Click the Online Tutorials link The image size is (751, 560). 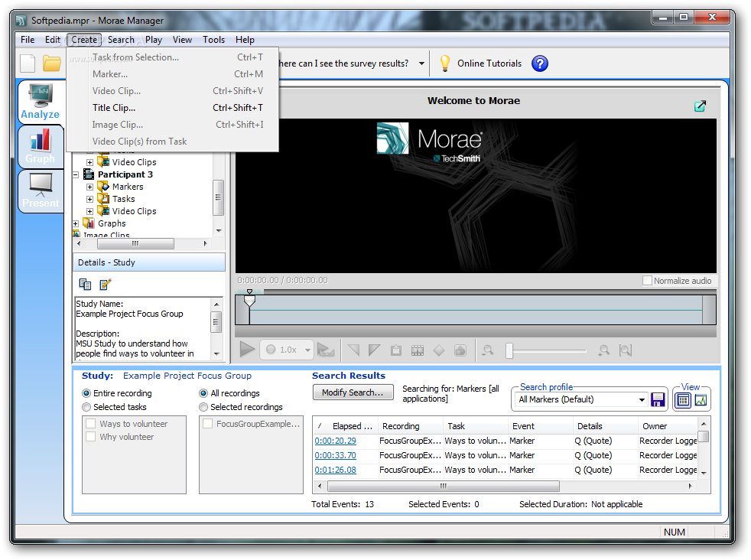coord(489,63)
